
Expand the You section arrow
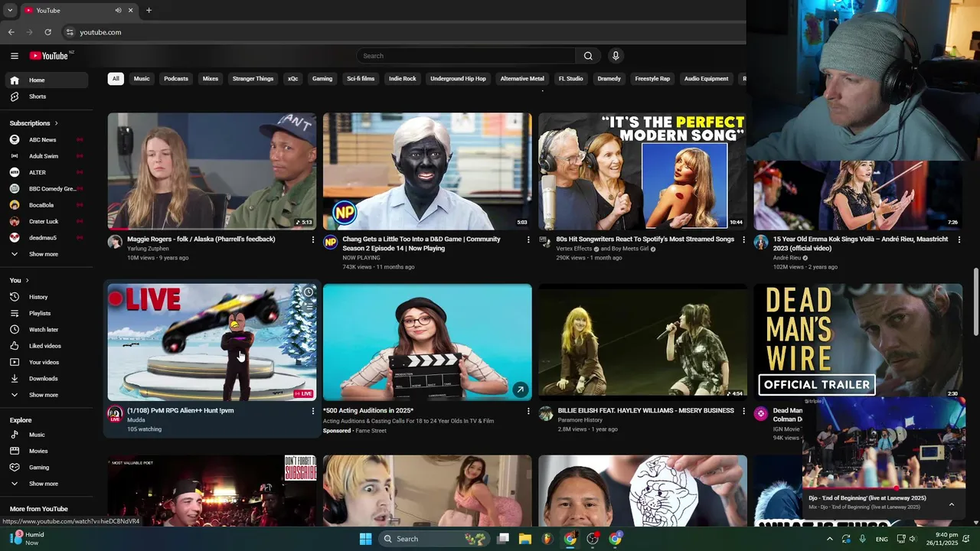[x=27, y=280]
